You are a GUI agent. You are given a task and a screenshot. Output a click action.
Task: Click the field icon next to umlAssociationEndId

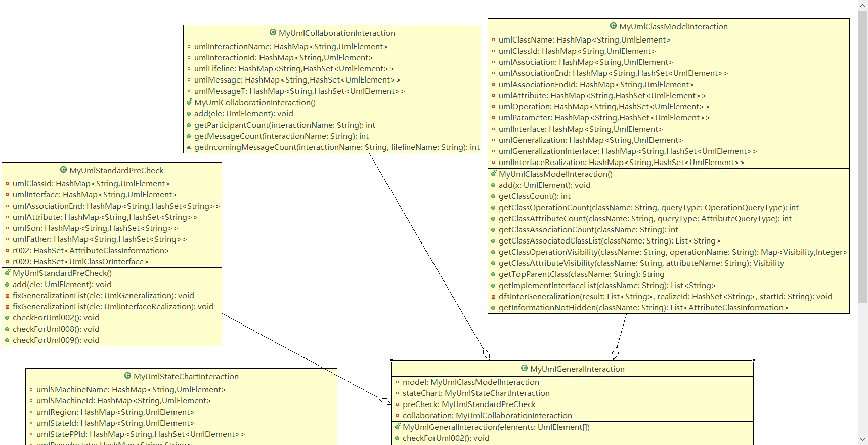tap(494, 85)
